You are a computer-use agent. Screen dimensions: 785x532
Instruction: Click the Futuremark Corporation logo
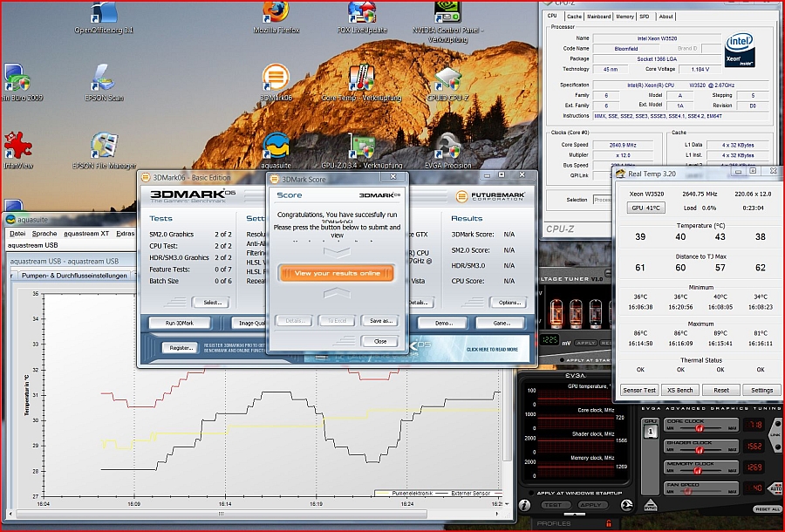coord(489,196)
